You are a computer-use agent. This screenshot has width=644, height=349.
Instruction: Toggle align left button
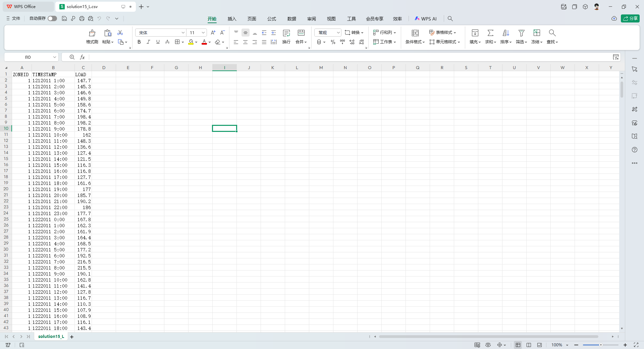point(236,42)
